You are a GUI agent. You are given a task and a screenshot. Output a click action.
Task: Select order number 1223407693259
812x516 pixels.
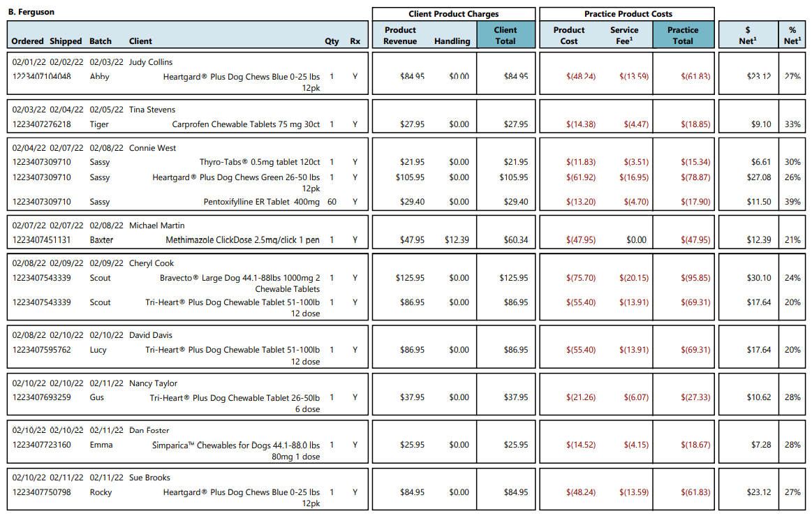[x=41, y=397]
